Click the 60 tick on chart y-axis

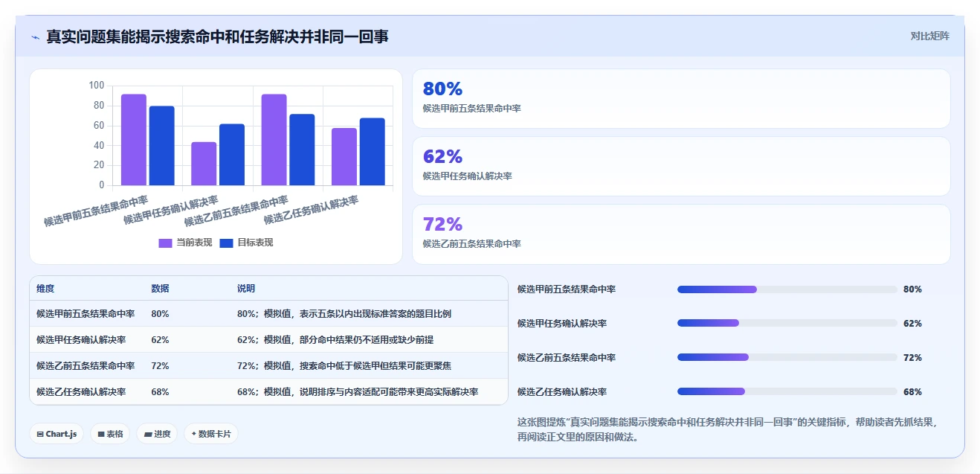point(98,126)
